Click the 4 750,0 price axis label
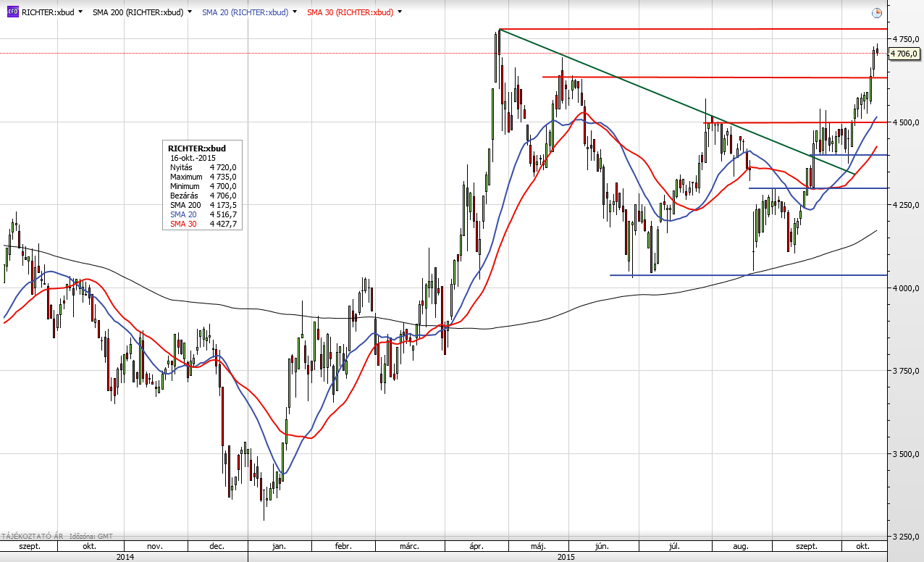Viewport: 924px width, 562px height. click(x=905, y=38)
